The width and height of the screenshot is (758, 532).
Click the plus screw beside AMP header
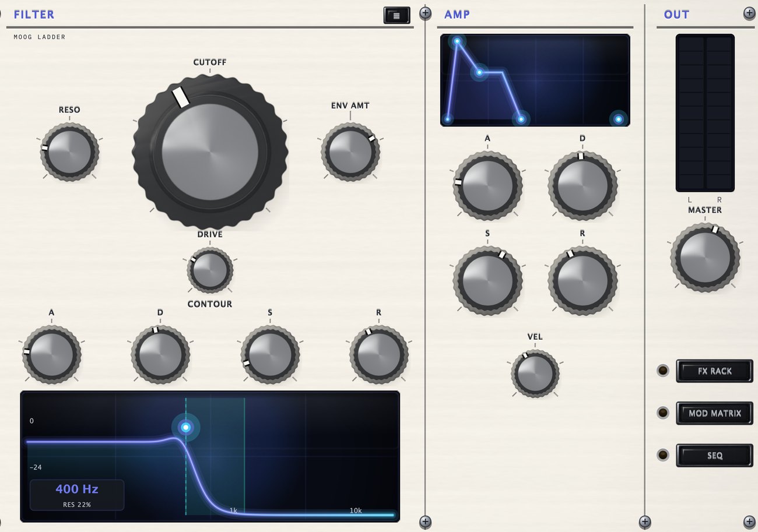[426, 13]
